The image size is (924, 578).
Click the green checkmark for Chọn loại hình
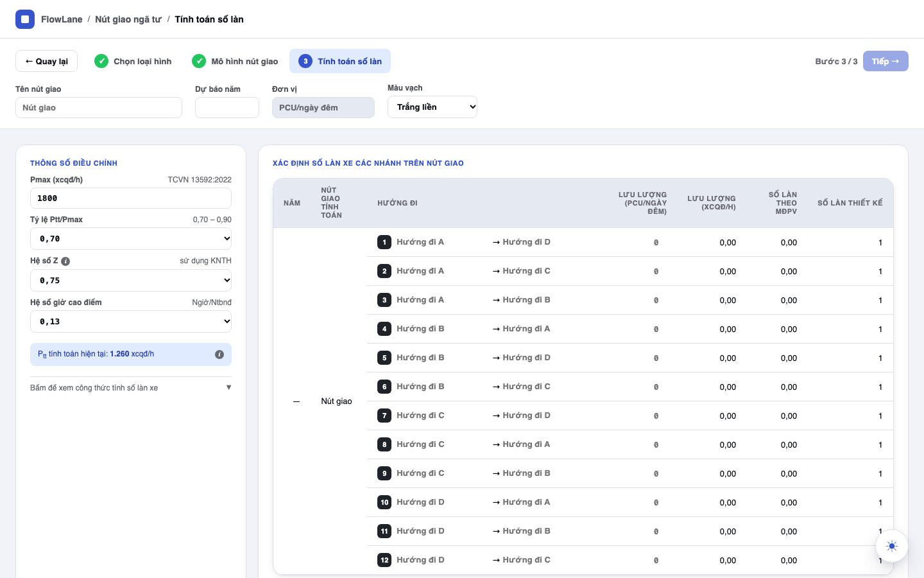pyautogui.click(x=101, y=61)
